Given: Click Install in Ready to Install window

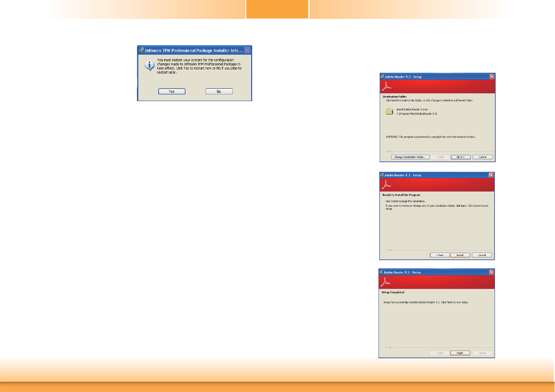Looking at the screenshot, I should click(460, 255).
